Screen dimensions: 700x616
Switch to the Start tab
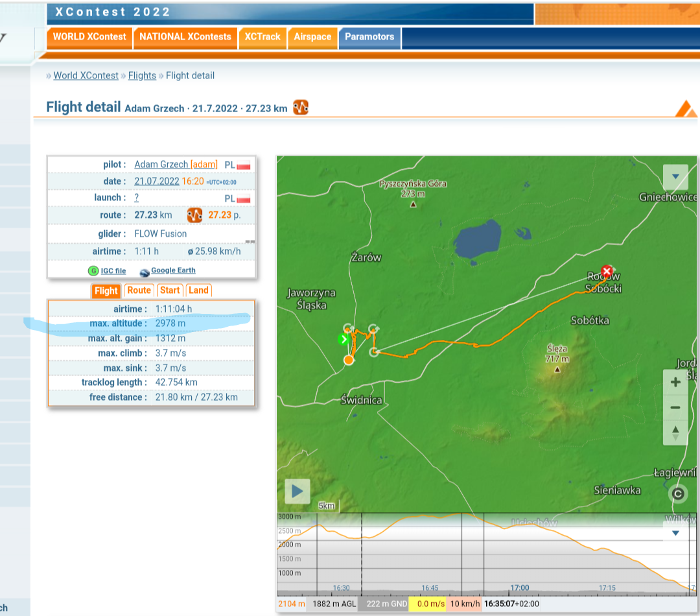[170, 290]
